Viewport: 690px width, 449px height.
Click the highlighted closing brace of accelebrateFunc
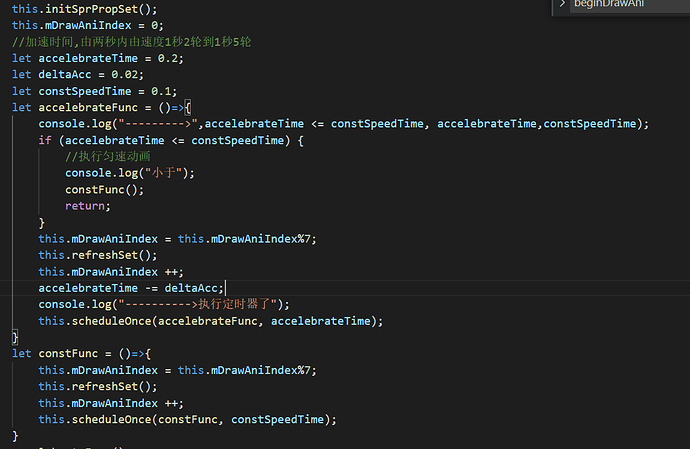15,338
